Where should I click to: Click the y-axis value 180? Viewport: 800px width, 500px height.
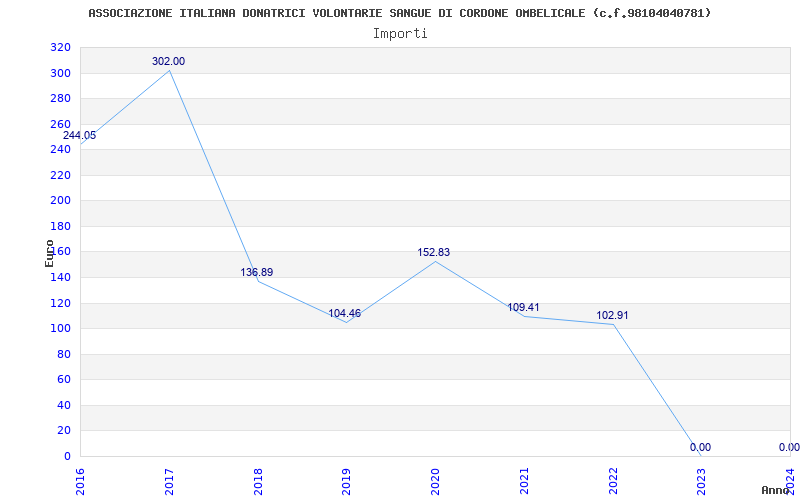pyautogui.click(x=61, y=227)
